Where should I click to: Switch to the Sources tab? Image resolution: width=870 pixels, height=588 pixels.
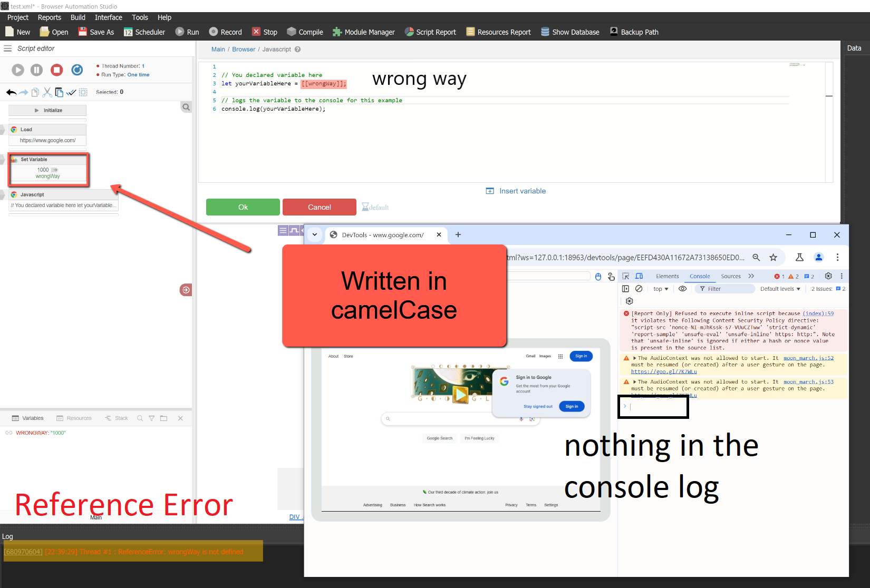tap(730, 276)
